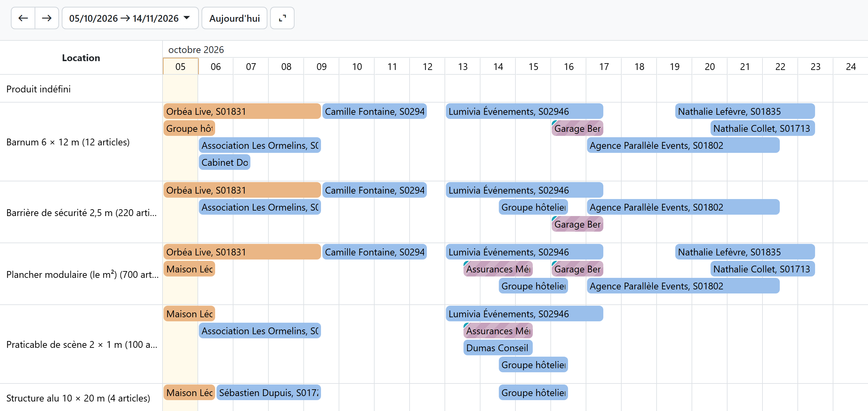Viewport: 868px width, 411px height.
Task: Open Assurances Mé pill in Plancher row
Action: [498, 269]
